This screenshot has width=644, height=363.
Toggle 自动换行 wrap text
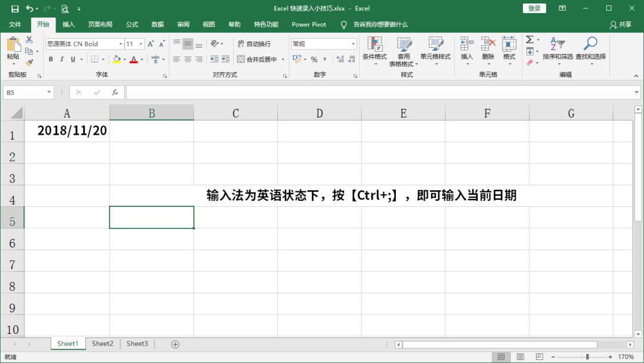(x=253, y=43)
